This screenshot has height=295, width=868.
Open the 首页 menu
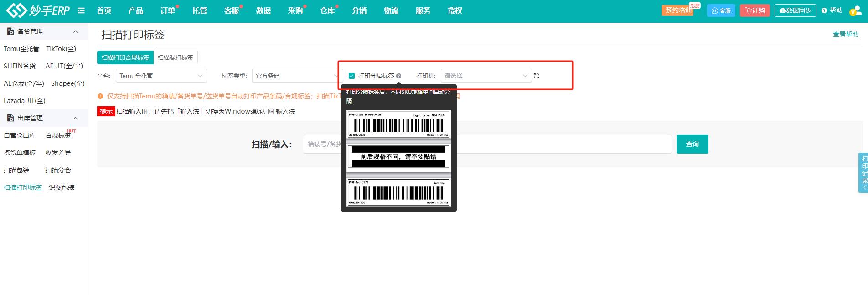point(104,10)
